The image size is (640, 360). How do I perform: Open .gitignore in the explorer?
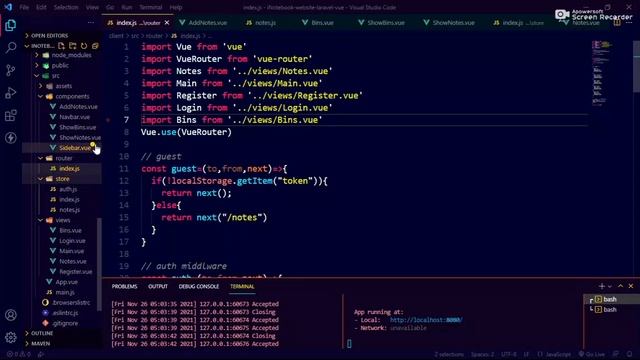tap(64, 323)
